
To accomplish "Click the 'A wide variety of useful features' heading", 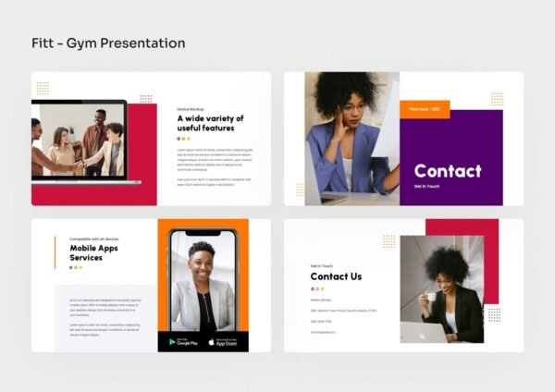I will coord(210,123).
